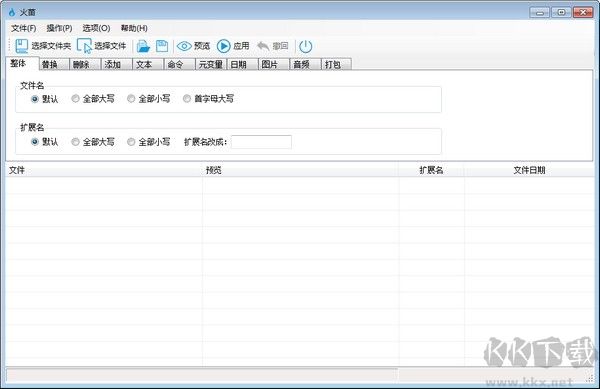The image size is (600, 389).
Task: Maximize the 火苗 window
Action: [561, 13]
